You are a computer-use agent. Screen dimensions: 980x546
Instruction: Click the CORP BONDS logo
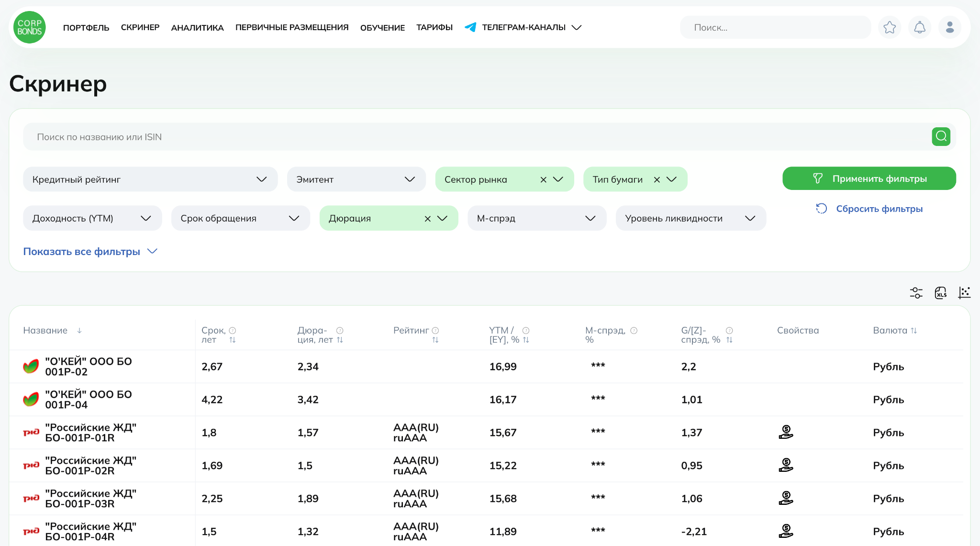[x=30, y=27]
